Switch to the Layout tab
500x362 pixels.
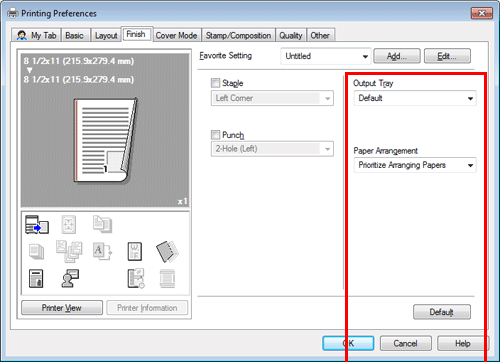tap(106, 35)
